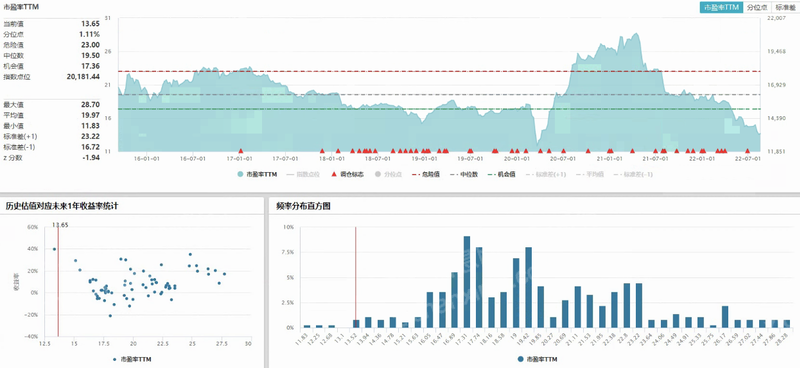Click the 标准差(-1) value 16.72
This screenshot has width=800, height=368.
click(90, 147)
